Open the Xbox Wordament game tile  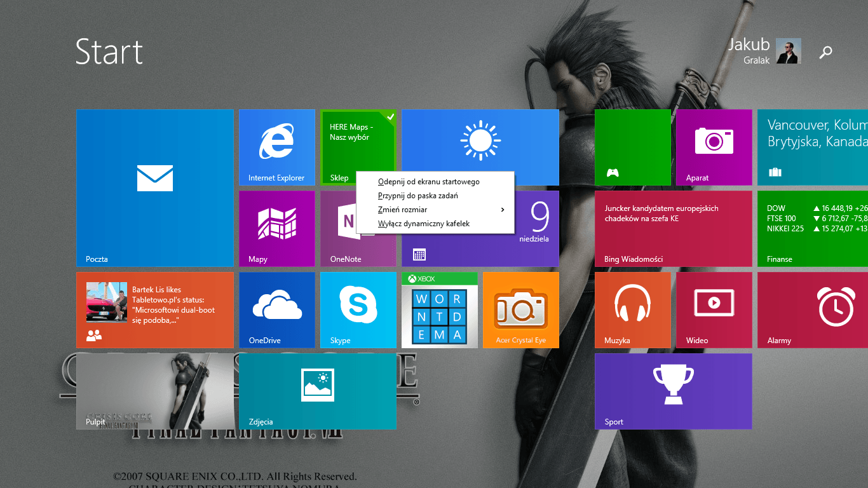(x=440, y=309)
